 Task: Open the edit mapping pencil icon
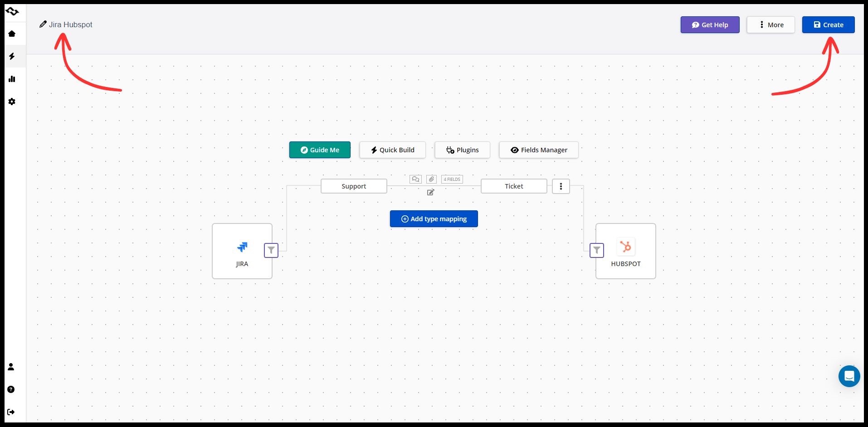click(430, 192)
